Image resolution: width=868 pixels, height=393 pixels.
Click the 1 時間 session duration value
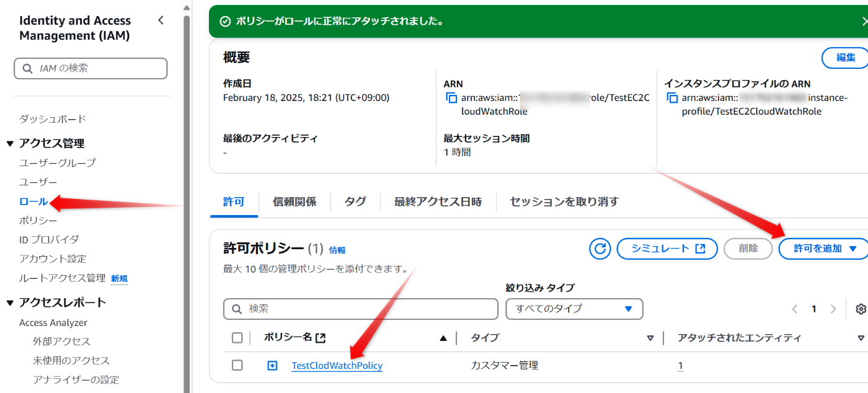point(458,152)
